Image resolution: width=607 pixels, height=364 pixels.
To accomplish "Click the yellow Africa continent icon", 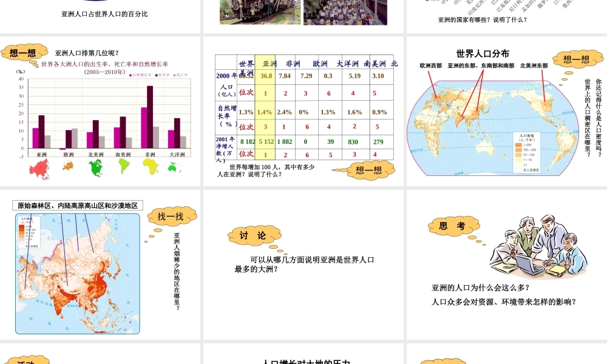I will tap(151, 167).
